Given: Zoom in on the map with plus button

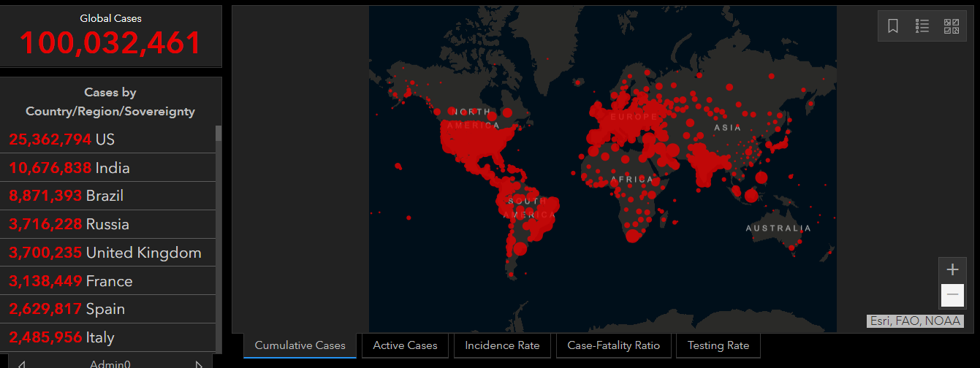Looking at the screenshot, I should coord(952,269).
